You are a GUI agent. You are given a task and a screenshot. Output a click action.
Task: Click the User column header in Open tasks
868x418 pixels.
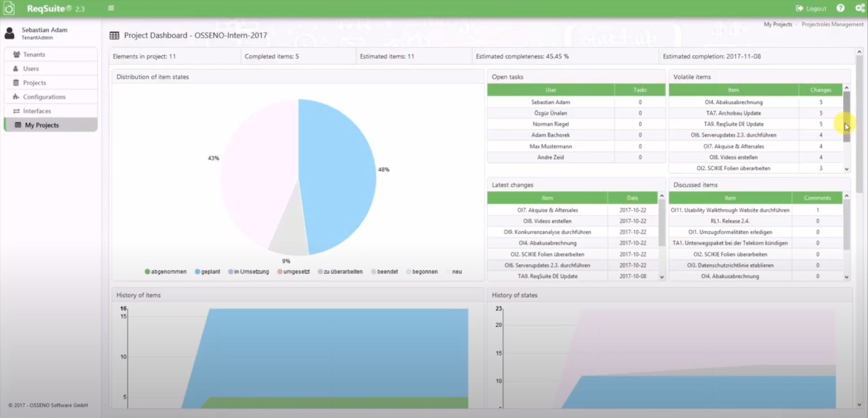pos(551,90)
